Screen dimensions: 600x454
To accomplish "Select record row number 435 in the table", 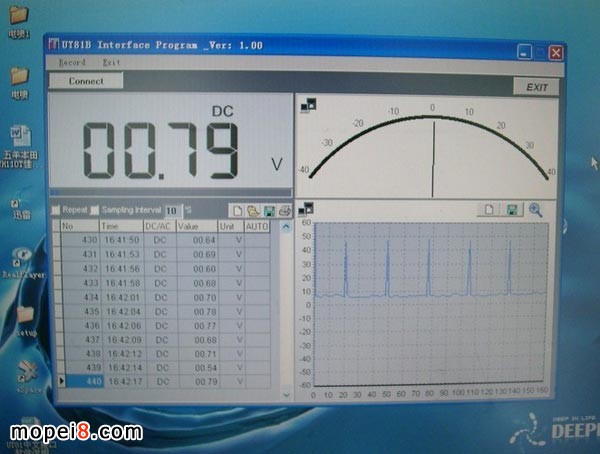I will coord(90,311).
